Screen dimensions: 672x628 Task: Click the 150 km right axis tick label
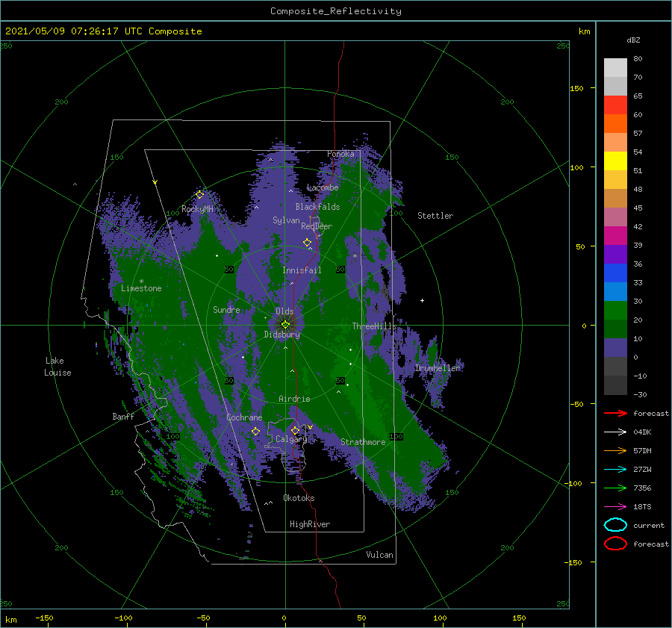[x=576, y=88]
